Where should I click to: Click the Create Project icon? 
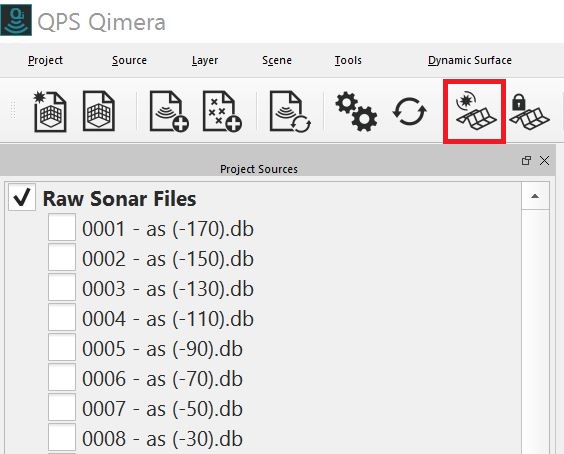pos(50,112)
